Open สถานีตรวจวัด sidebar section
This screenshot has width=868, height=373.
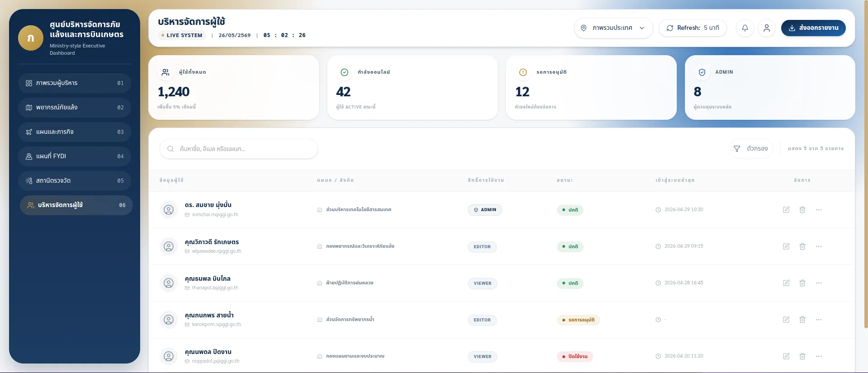[75, 181]
